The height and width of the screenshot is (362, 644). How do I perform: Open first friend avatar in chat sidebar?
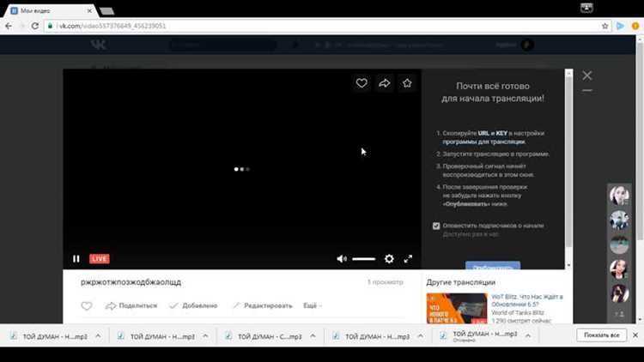[x=619, y=195]
